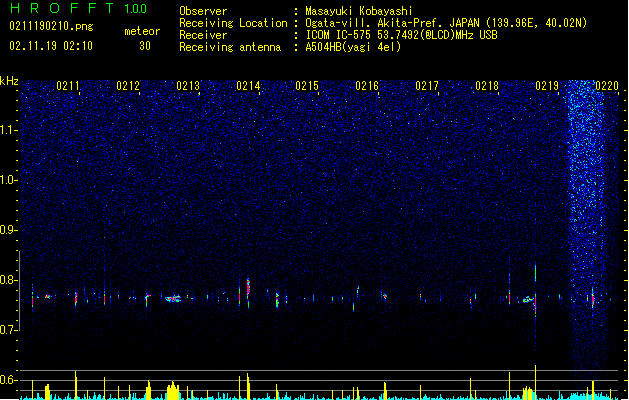Click the 0.7 frequency axis label
Viewport: 629px width, 400px height.
(9, 330)
